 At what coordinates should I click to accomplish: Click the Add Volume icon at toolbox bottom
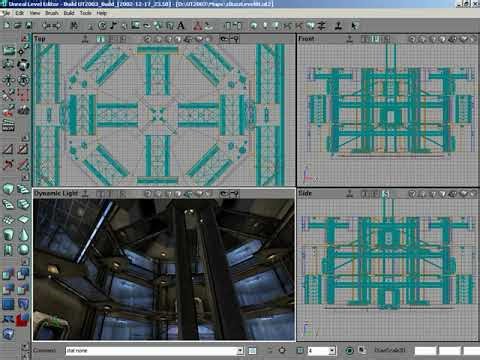[9, 334]
